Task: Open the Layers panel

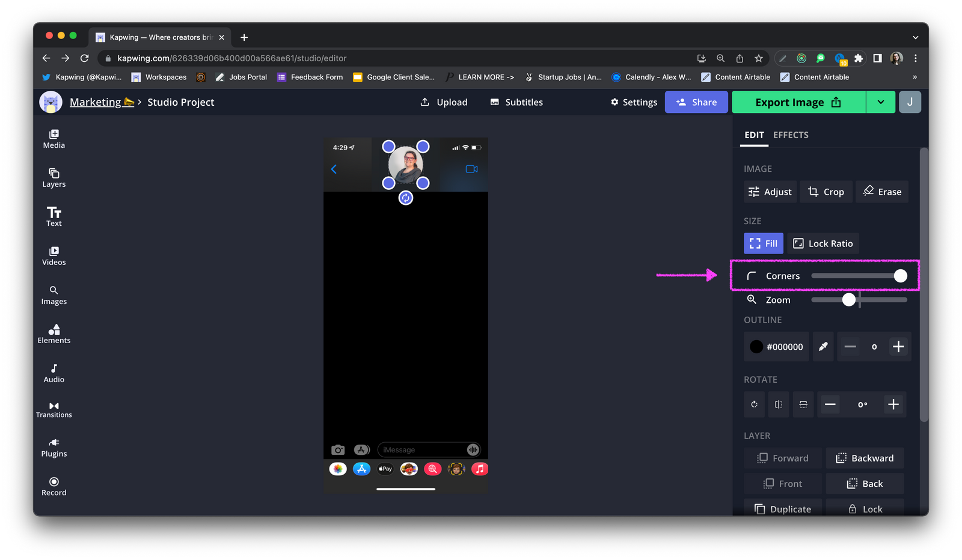Action: coord(54,178)
